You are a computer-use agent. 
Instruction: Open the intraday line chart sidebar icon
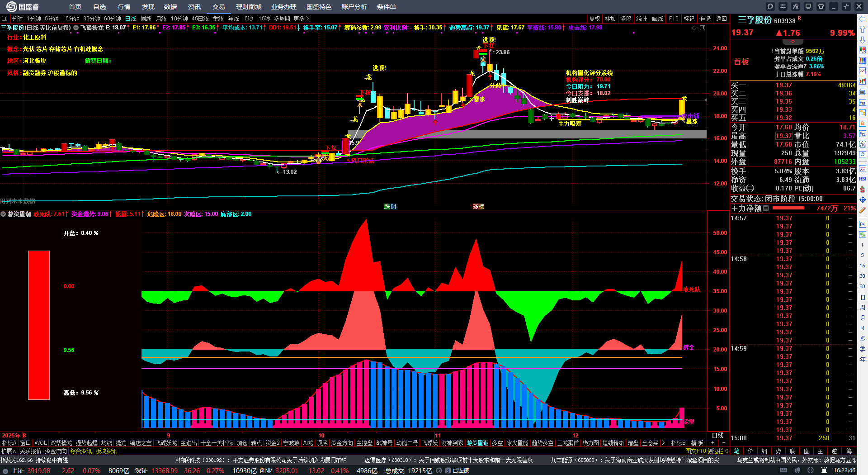(863, 71)
